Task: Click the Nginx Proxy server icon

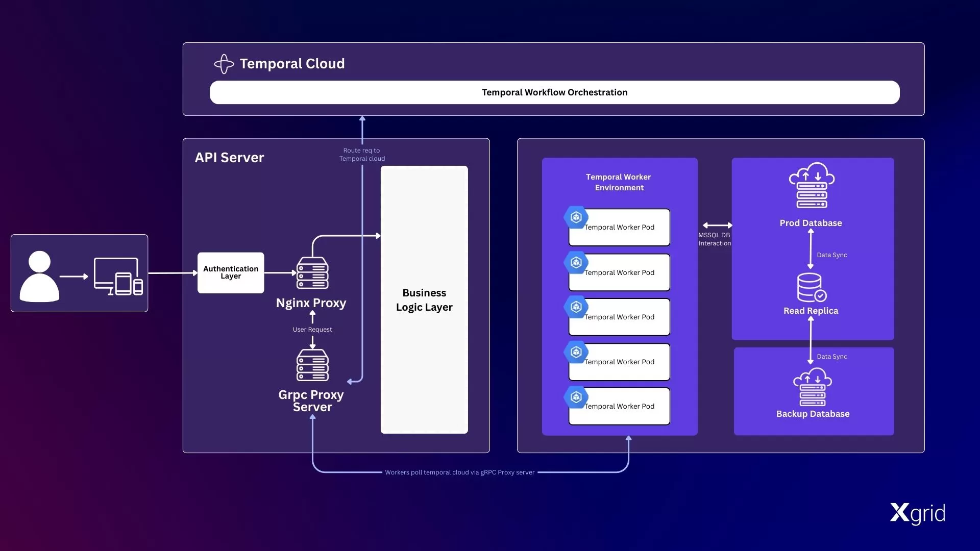Action: coord(312,273)
